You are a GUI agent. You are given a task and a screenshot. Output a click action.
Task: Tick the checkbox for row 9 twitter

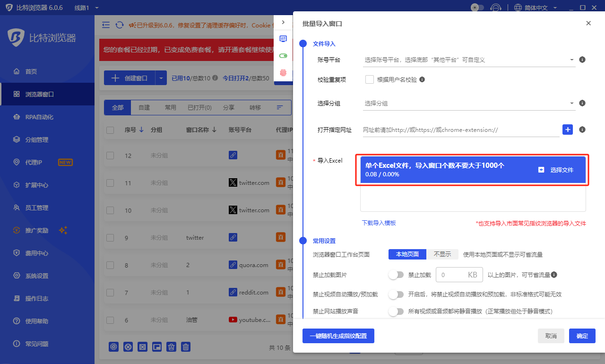[x=110, y=238]
